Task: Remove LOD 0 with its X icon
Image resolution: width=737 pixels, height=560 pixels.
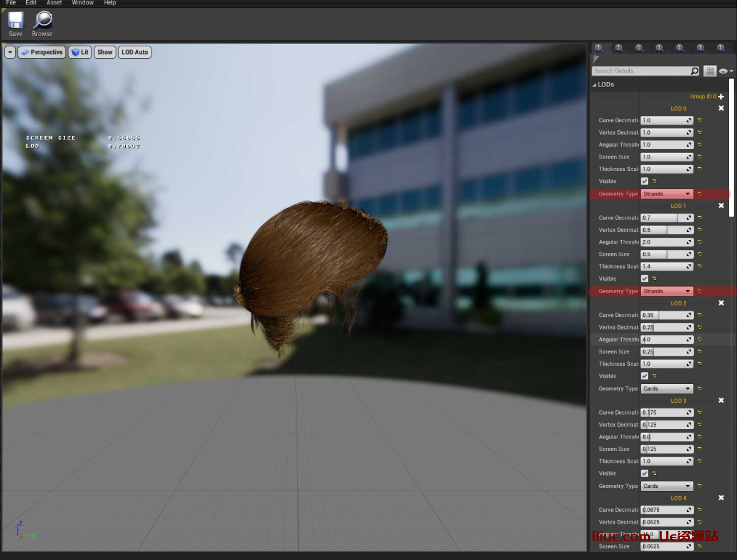Action: click(x=721, y=108)
